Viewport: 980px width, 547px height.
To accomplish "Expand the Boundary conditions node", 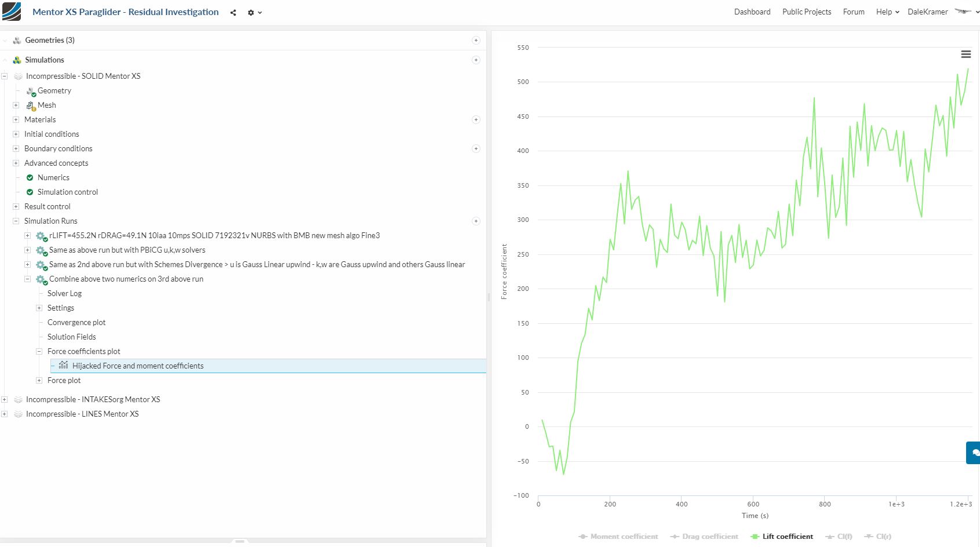I will coord(16,149).
